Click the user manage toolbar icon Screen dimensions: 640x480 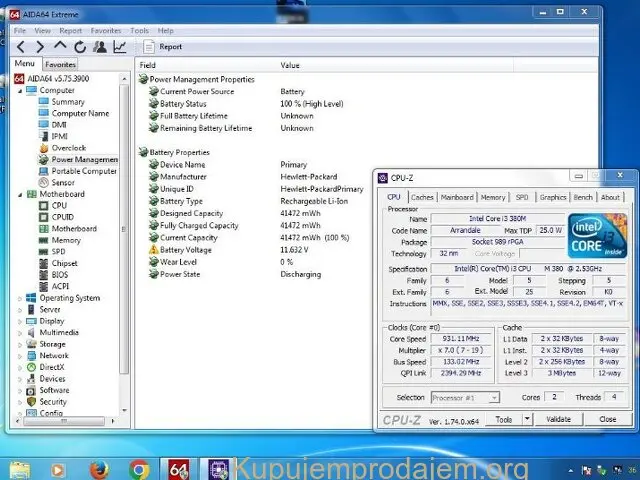pos(100,46)
